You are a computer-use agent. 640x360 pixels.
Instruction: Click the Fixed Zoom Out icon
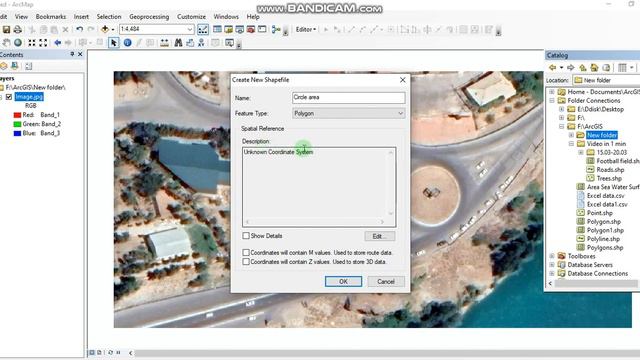coord(43,42)
